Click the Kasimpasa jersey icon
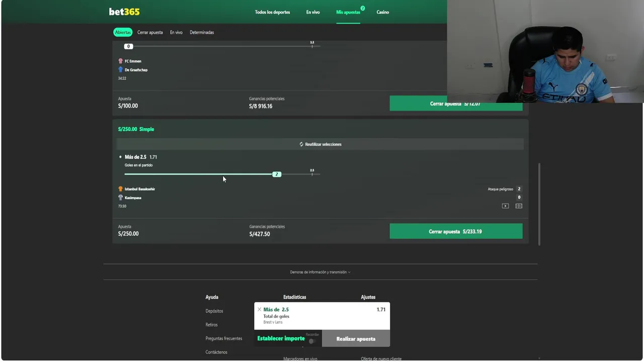The width and height of the screenshot is (644, 362). (x=120, y=198)
